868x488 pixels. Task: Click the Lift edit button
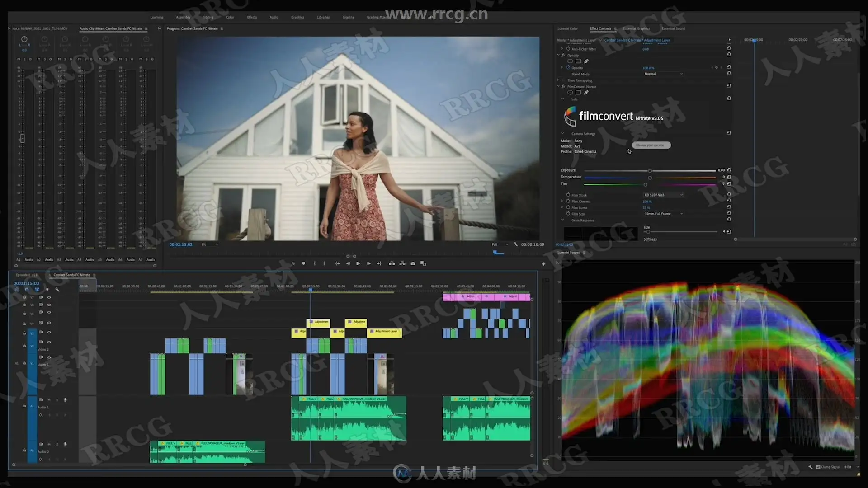point(392,263)
